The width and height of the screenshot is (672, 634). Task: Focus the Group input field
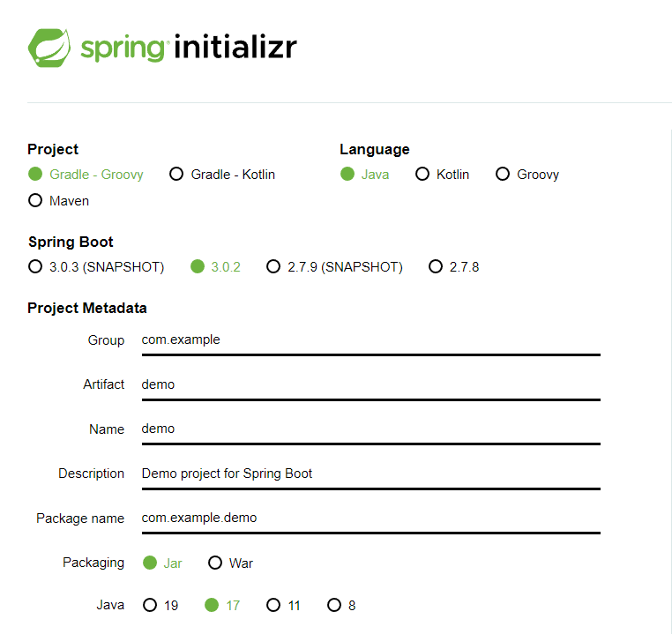370,341
